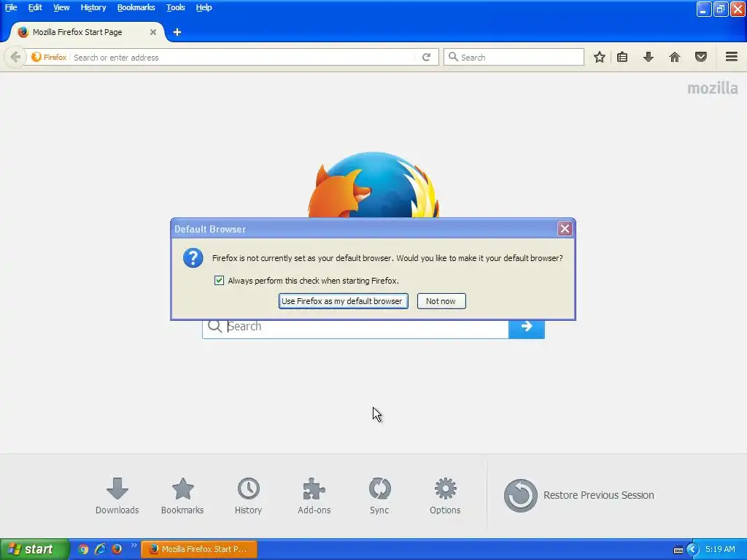Open History shortcut at page bottom
Viewport: 747px width, 560px height.
248,496
